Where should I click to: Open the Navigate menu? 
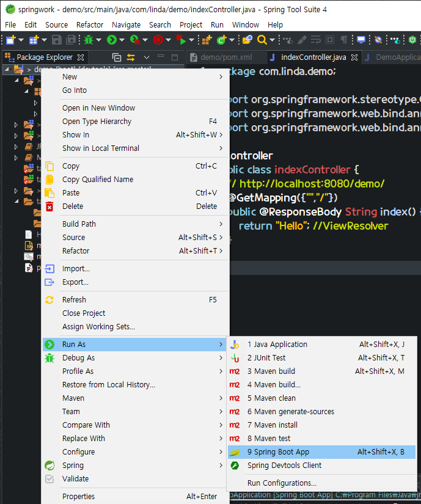click(126, 25)
